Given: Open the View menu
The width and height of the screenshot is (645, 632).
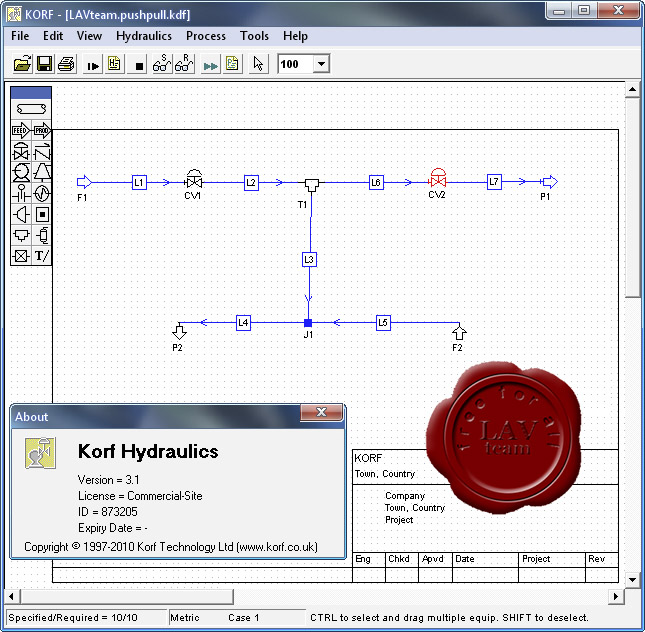Looking at the screenshot, I should [89, 36].
